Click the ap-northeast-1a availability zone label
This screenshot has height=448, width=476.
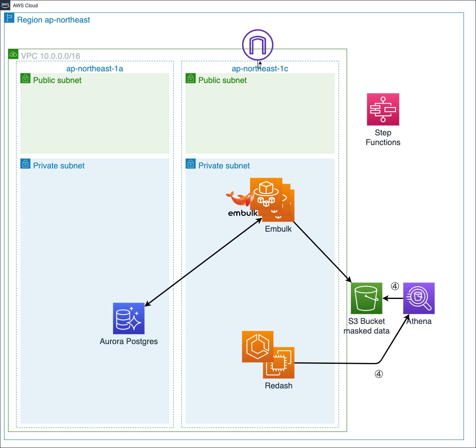(94, 68)
